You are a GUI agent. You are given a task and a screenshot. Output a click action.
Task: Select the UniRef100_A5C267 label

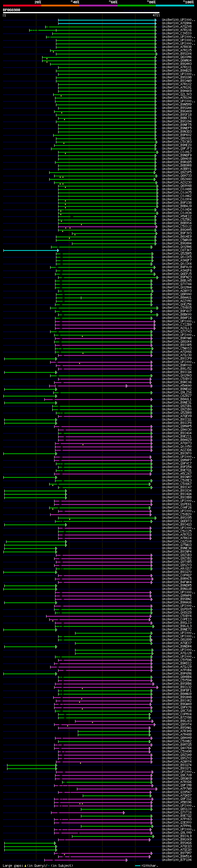177,474
